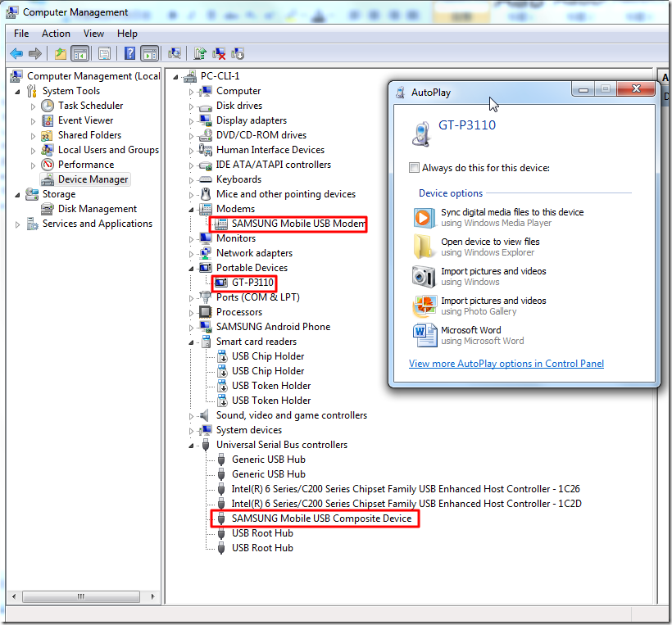Image resolution: width=672 pixels, height=625 pixels.
Task: Click left pane scrollbar left arrow
Action: pyautogui.click(x=14, y=596)
